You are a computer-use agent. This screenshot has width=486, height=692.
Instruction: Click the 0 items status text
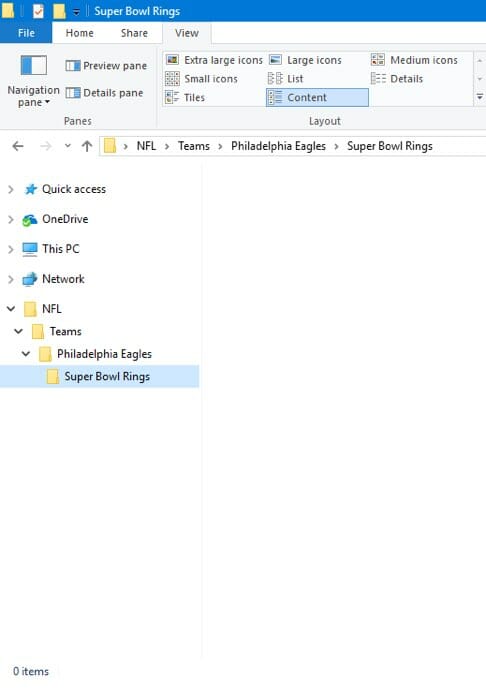click(31, 671)
